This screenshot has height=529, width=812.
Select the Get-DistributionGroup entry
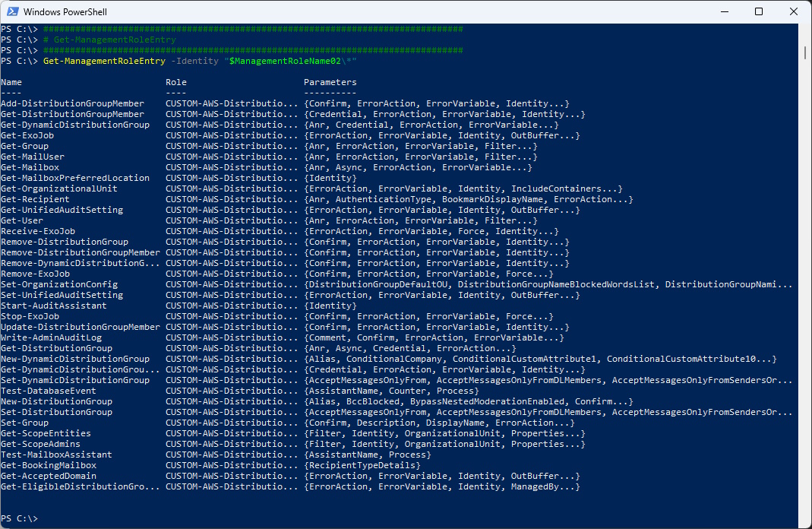[x=56, y=348]
